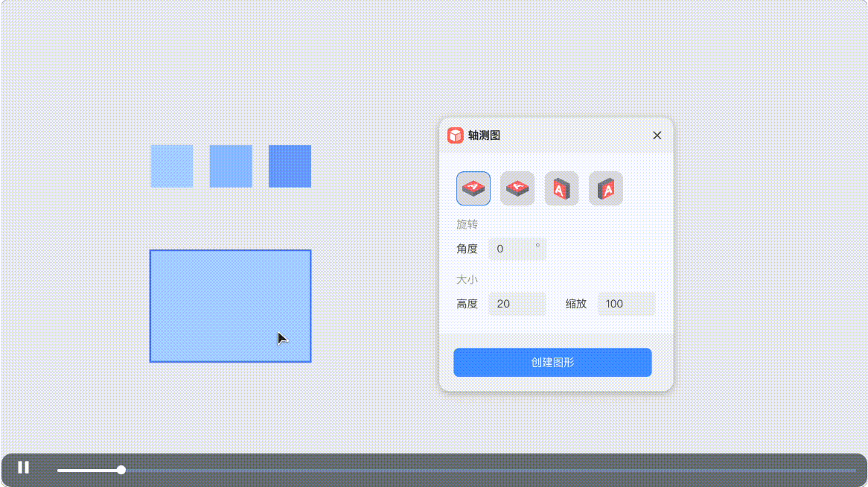Close the 轴测图 dialog
The image size is (868, 487).
click(657, 135)
